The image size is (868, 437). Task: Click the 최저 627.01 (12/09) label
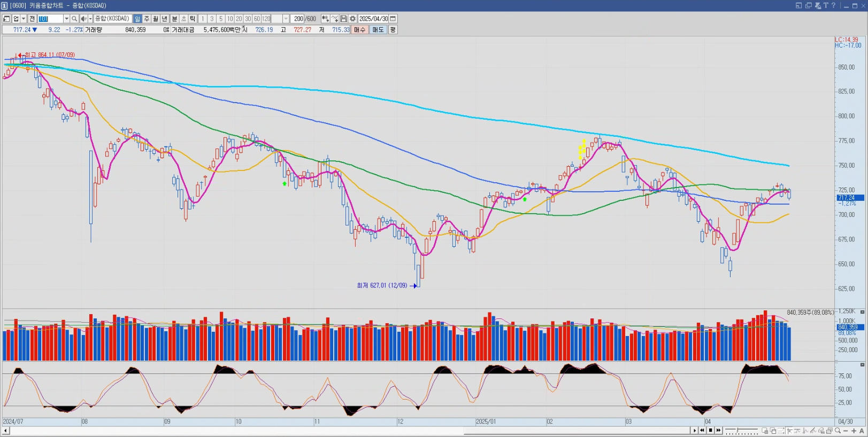click(x=382, y=285)
